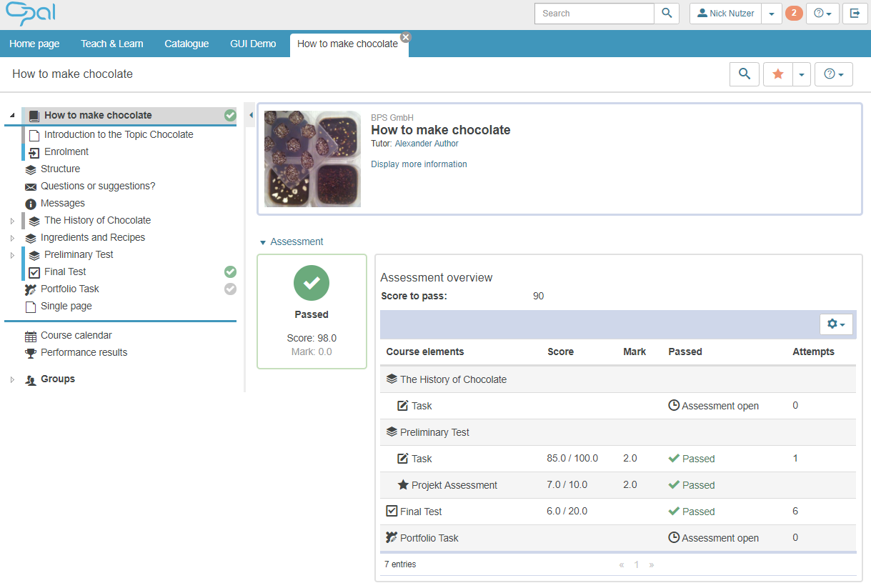
Task: Click the Performance results trophy item
Action: pyautogui.click(x=84, y=352)
